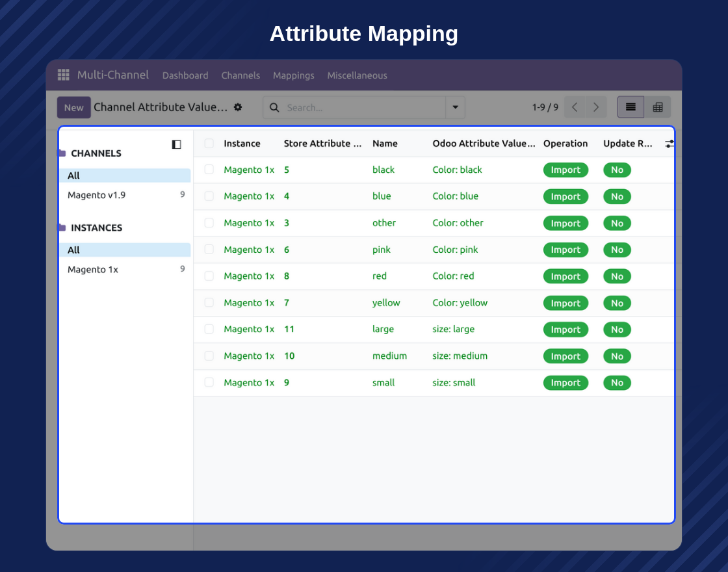Sort by Operation column header
728x572 pixels.
pyautogui.click(x=565, y=144)
